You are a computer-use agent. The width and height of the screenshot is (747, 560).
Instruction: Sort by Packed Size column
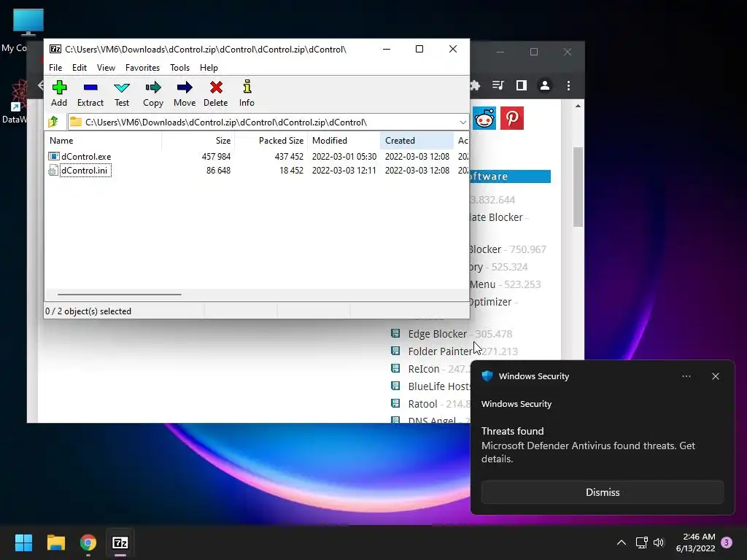click(x=271, y=141)
